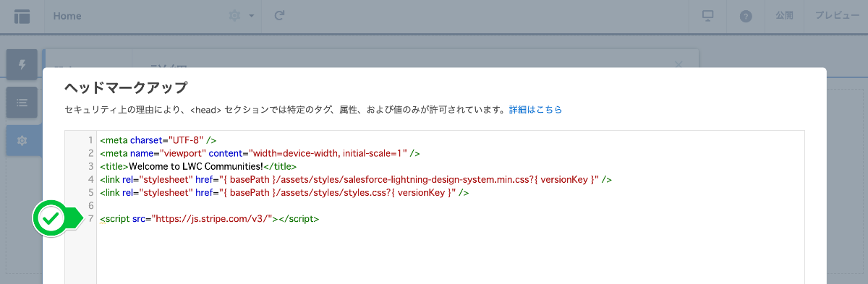Open the Home page selector
This screenshot has width=868, height=284.
pos(67,16)
